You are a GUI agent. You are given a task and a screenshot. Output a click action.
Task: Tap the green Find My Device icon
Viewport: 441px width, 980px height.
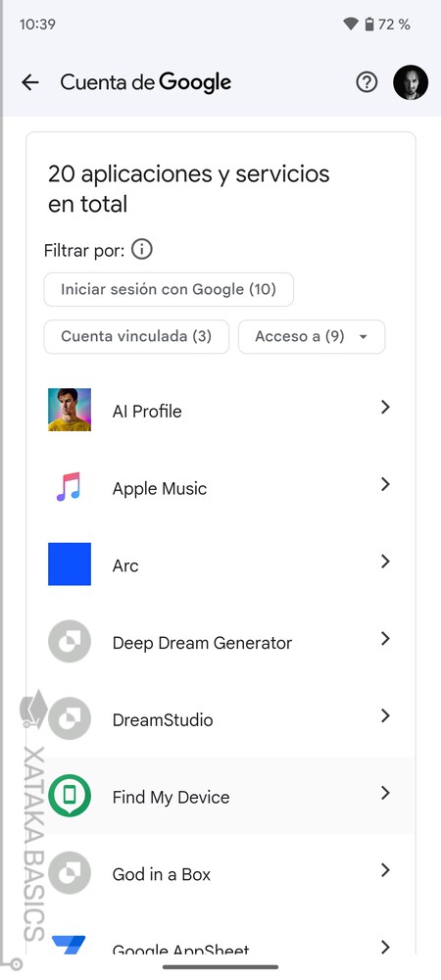[x=70, y=795]
